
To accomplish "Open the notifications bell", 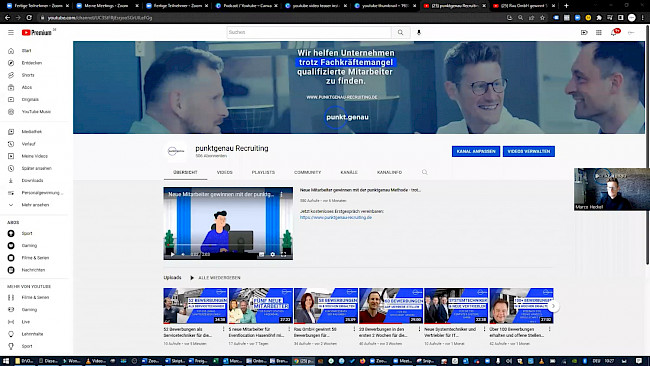I will point(614,32).
